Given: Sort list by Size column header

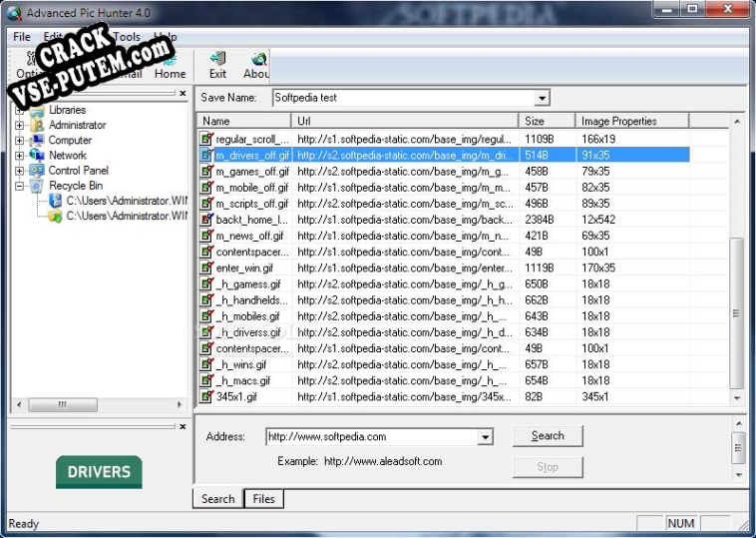Looking at the screenshot, I should click(x=548, y=121).
